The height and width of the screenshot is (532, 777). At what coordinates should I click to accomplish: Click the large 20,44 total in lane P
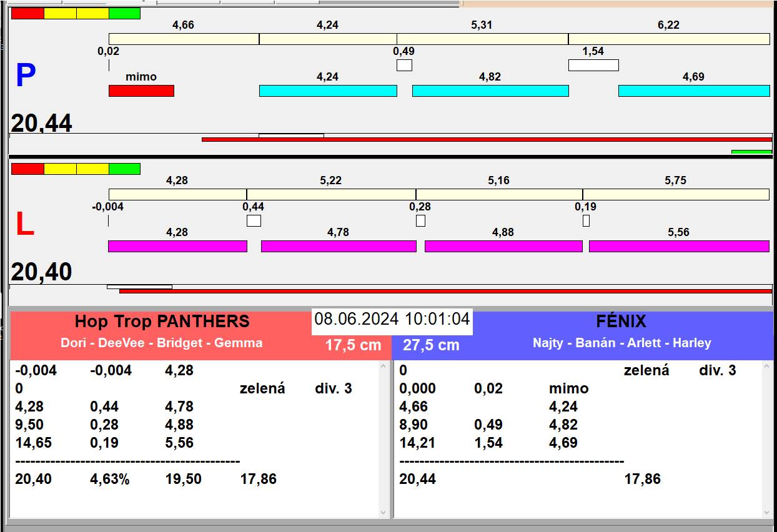[41, 124]
